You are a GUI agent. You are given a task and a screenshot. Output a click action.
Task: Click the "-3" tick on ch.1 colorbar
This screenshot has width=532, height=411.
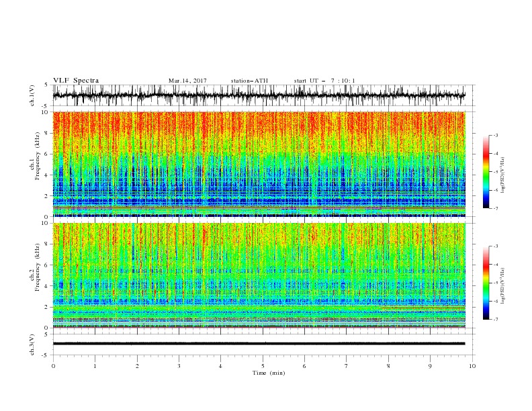tap(495, 135)
